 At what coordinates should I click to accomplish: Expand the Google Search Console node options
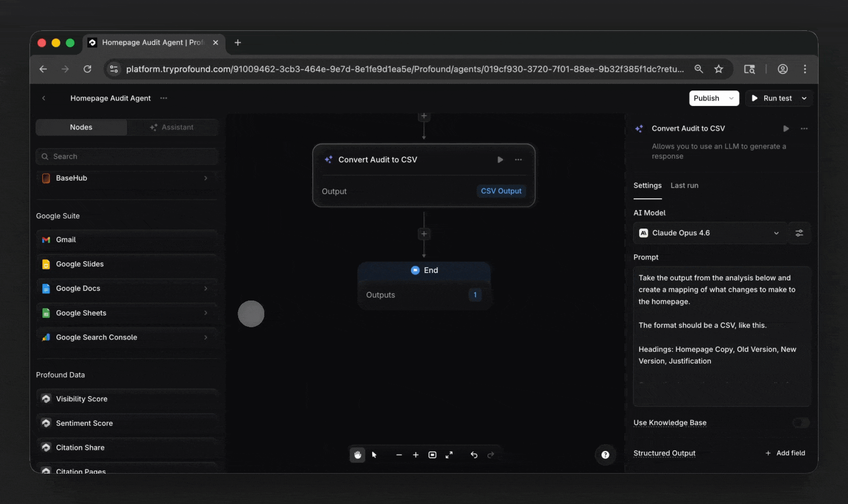tap(205, 337)
